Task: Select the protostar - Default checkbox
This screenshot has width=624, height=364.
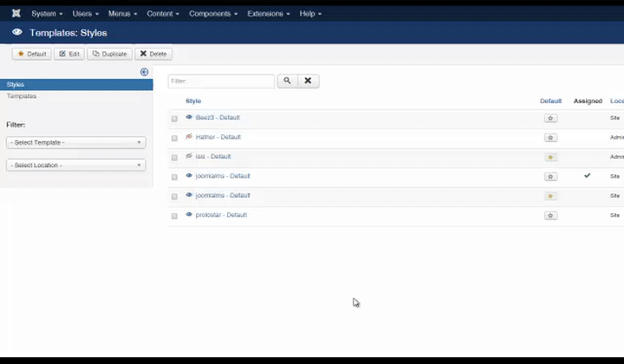Action: pos(174,216)
